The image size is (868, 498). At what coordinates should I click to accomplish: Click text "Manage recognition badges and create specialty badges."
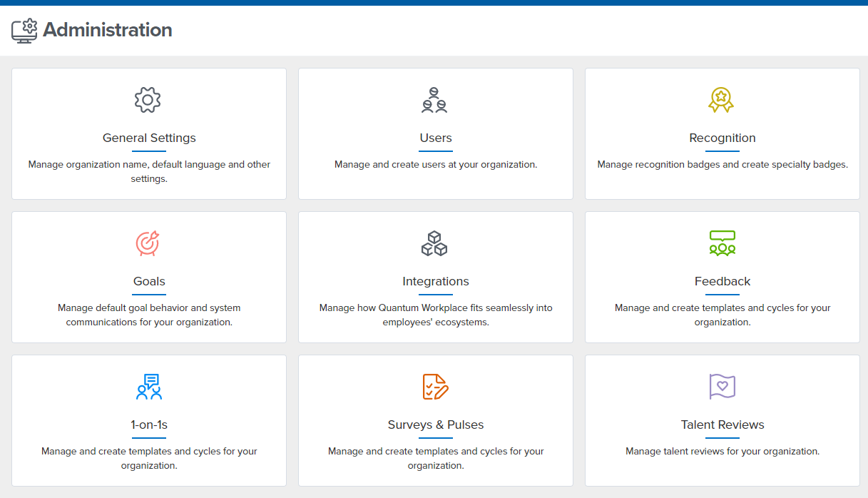click(723, 164)
